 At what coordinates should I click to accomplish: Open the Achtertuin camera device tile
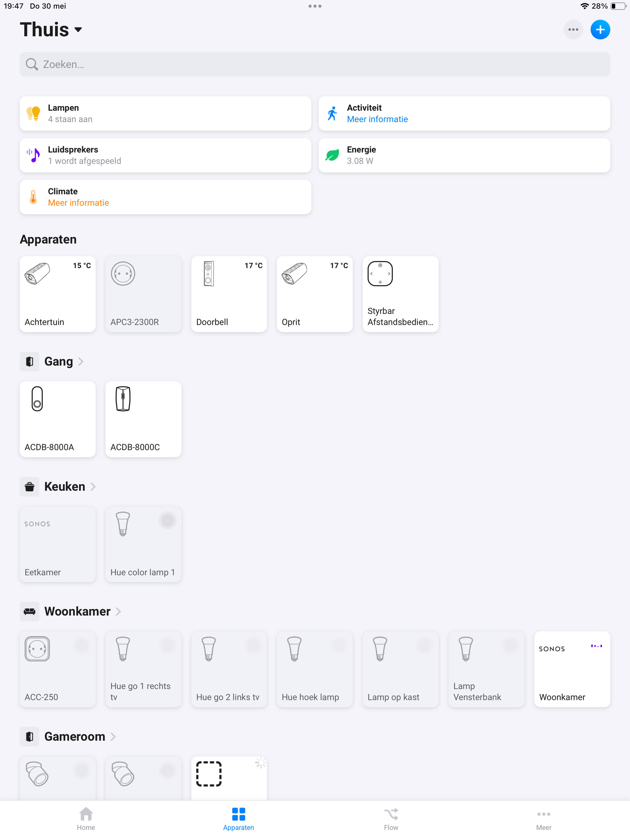[58, 294]
